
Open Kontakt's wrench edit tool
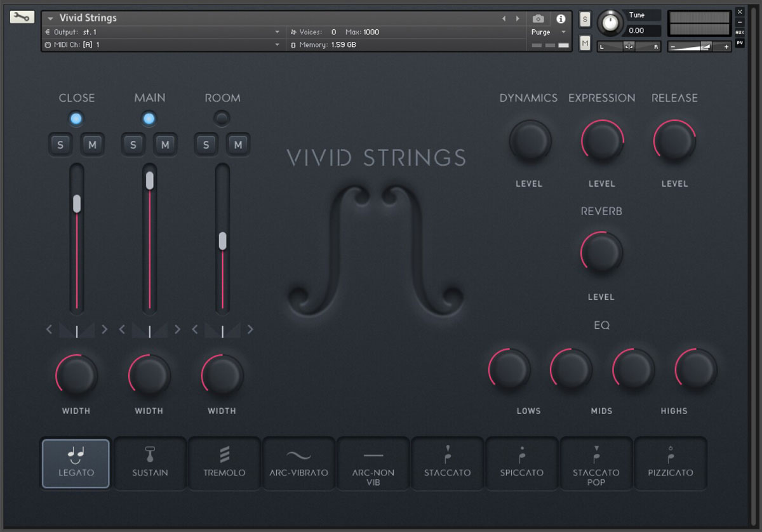pos(21,16)
